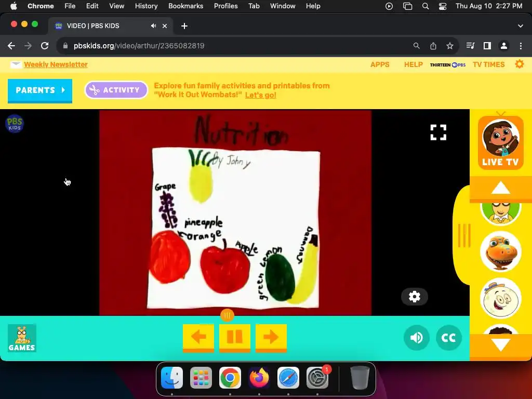Open the Help menu in the menu bar
The image size is (532, 399).
tap(313, 6)
